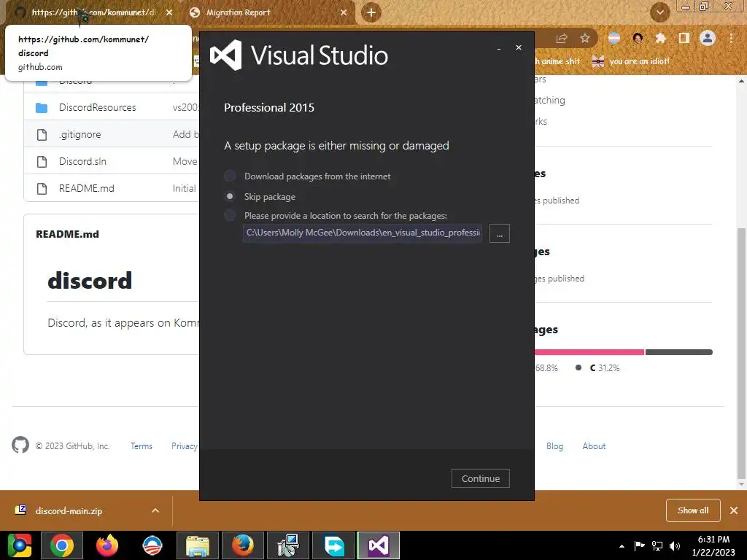The width and height of the screenshot is (747, 560).
Task: Open the About footer link
Action: coord(594,446)
